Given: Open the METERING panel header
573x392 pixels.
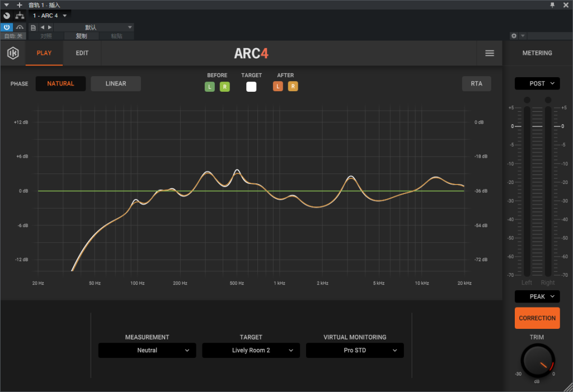Looking at the screenshot, I should coord(537,53).
